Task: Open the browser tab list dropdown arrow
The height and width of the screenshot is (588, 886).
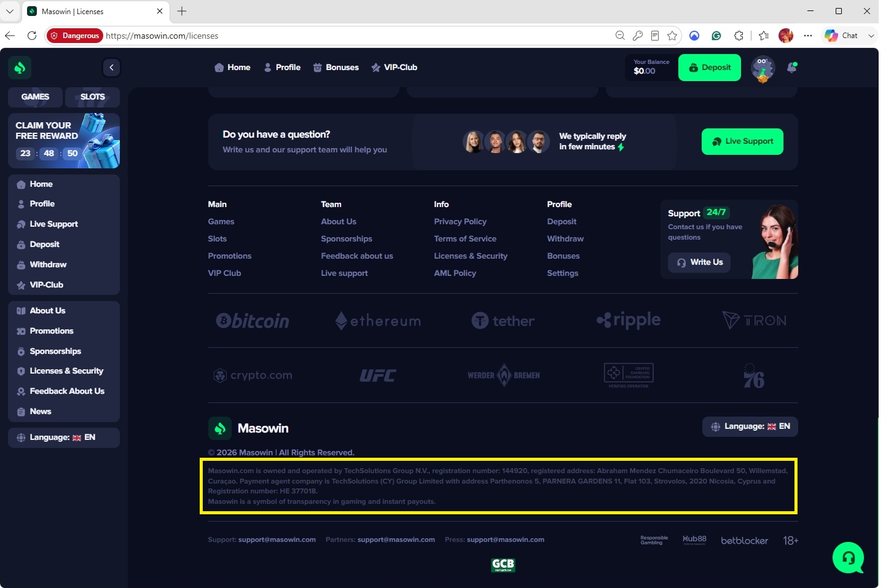Action: [x=10, y=11]
